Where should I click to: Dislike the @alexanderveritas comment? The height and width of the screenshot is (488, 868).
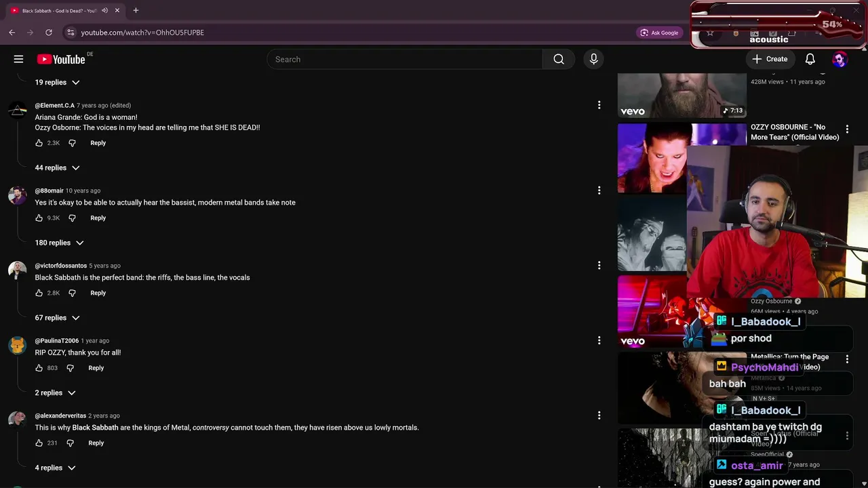pyautogui.click(x=70, y=443)
